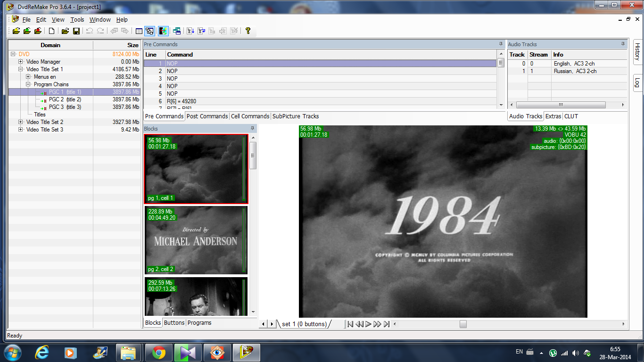Open the Window menu
Screen dimensions: 644x362
click(100, 20)
